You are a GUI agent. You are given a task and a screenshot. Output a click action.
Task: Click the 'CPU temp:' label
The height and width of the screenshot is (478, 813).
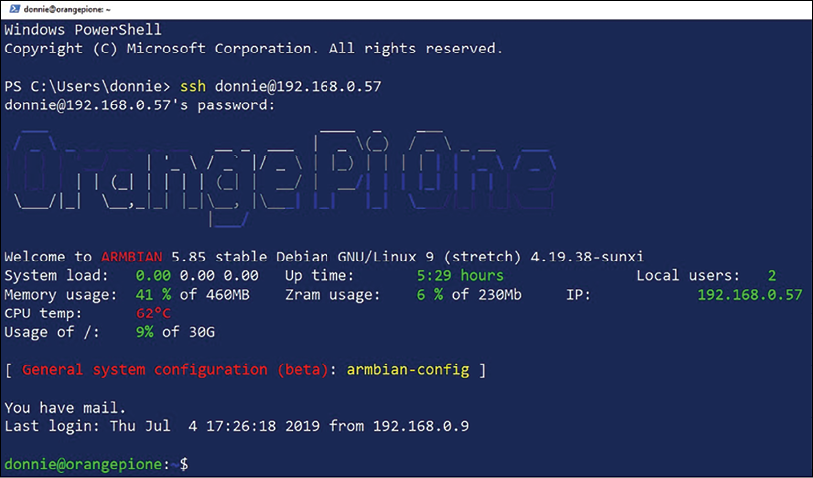click(x=44, y=313)
